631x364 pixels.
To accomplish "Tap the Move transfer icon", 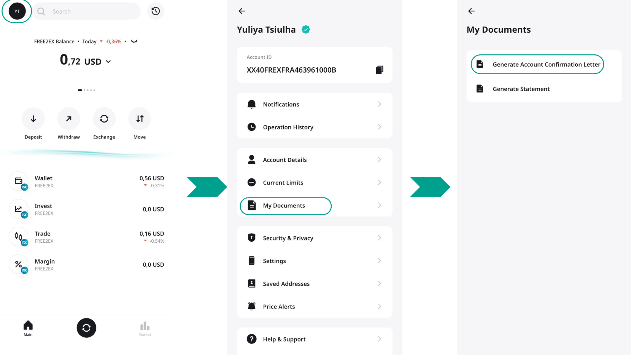I will coord(140,119).
